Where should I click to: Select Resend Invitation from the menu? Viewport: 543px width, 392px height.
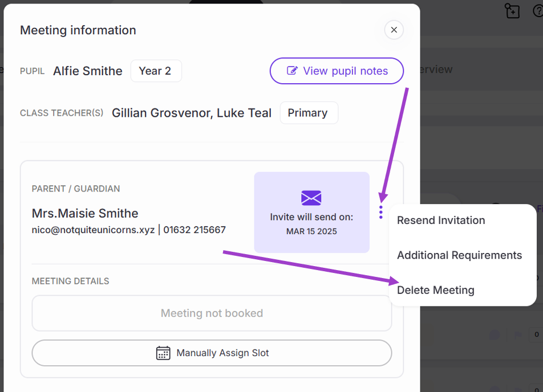click(x=441, y=220)
